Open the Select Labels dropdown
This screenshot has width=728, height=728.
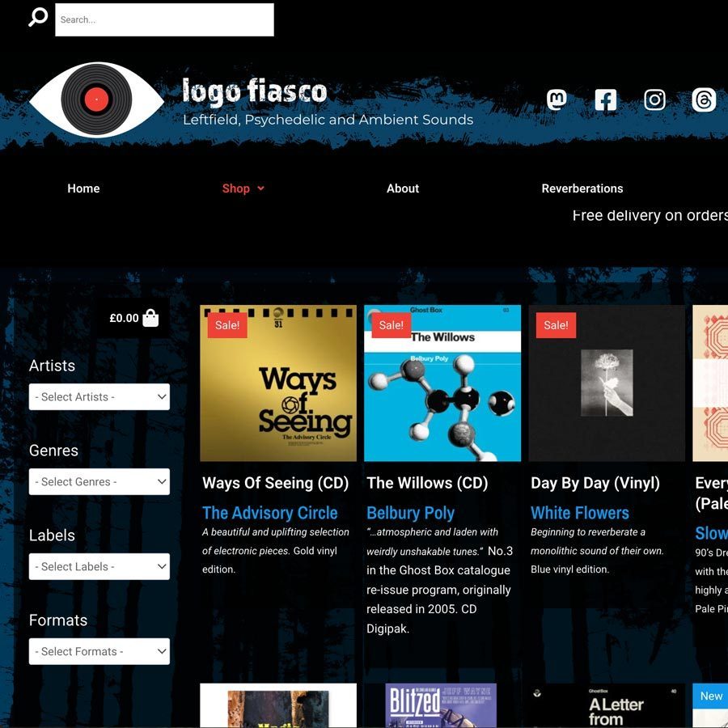coord(99,567)
